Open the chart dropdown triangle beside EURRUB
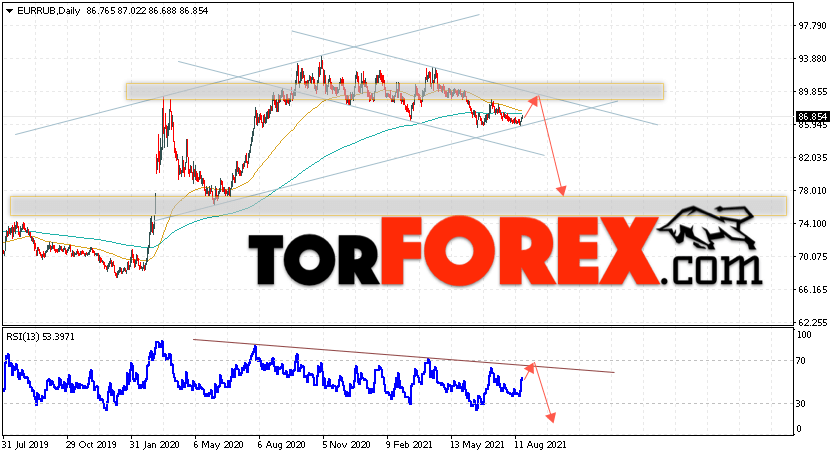 (10, 11)
